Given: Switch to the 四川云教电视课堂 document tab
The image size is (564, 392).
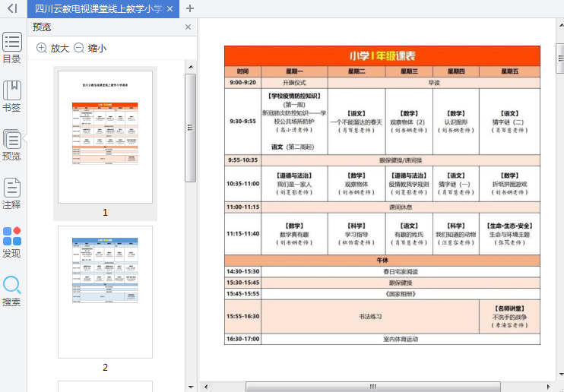Looking at the screenshot, I should pyautogui.click(x=97, y=9).
